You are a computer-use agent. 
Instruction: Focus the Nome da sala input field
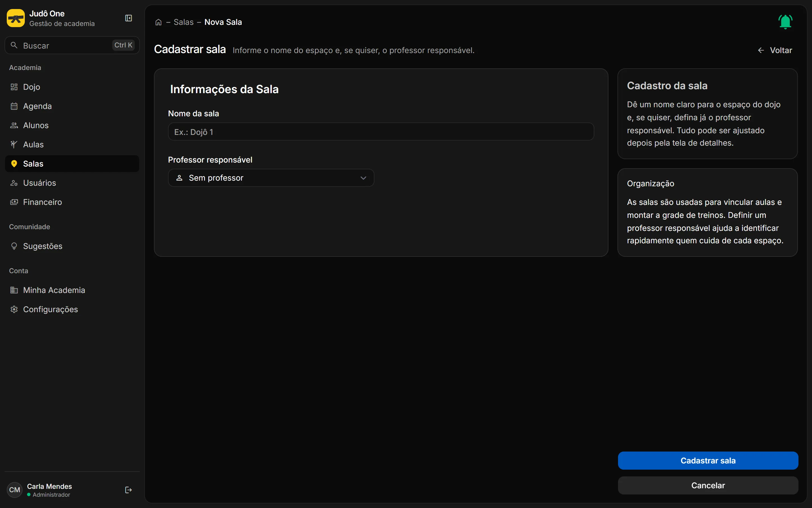(x=381, y=132)
